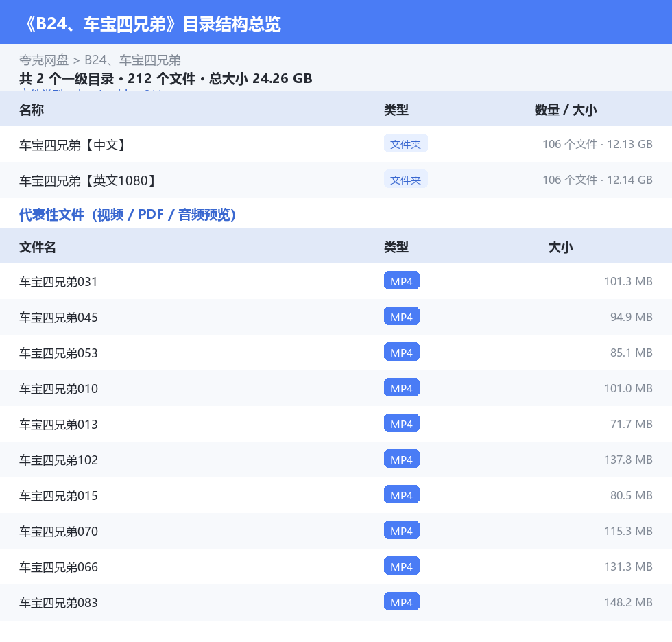Click the 101.0 MB size value
This screenshot has width=672, height=642.
coord(628,388)
